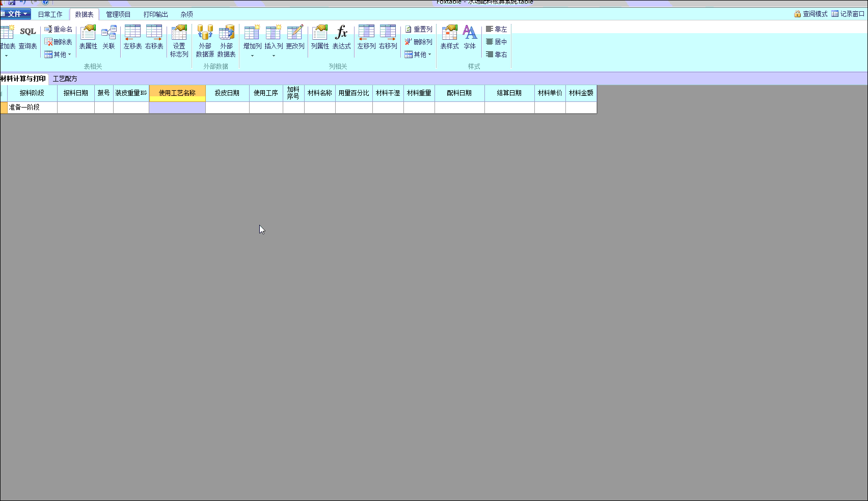
Task: Select the center alignment option
Action: tap(496, 42)
